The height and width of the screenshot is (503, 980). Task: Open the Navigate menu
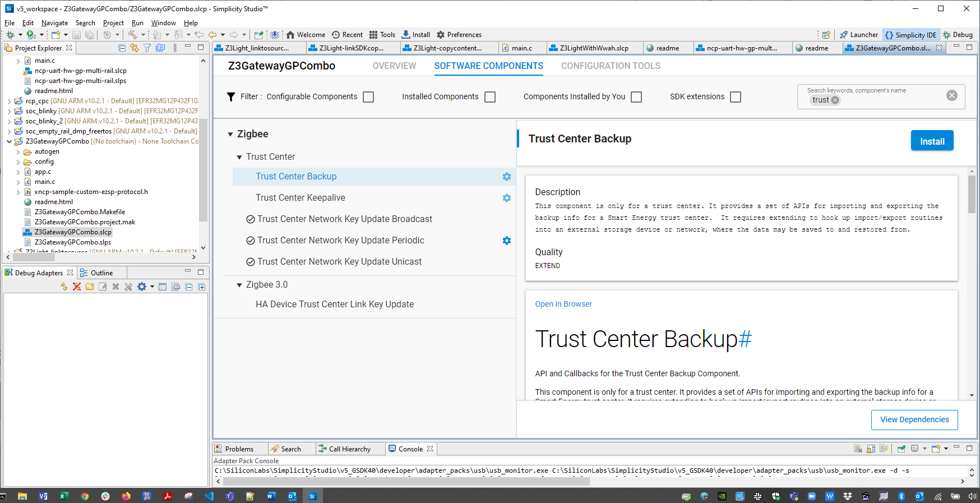tap(54, 23)
